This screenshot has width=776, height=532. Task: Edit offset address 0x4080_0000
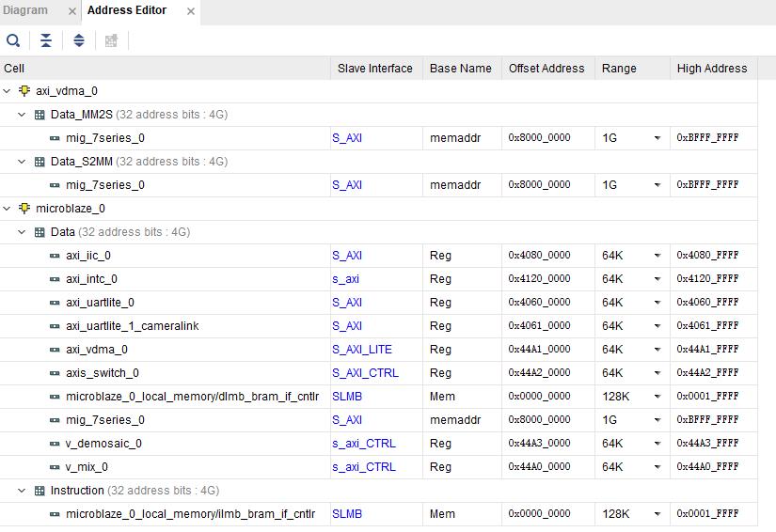(x=540, y=255)
